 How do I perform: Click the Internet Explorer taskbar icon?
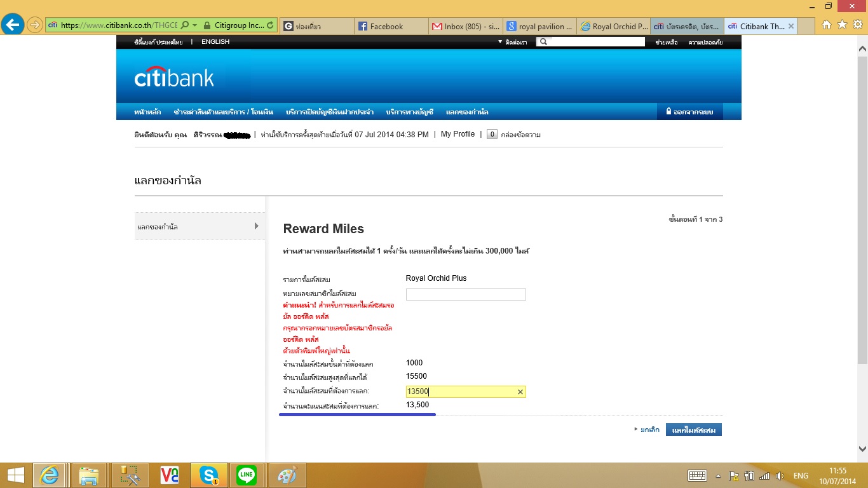49,475
